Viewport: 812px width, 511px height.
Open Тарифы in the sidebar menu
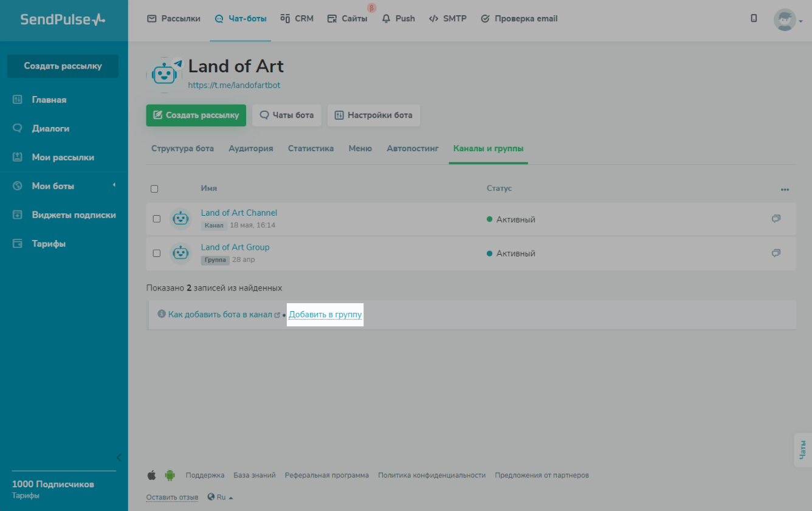click(x=49, y=244)
